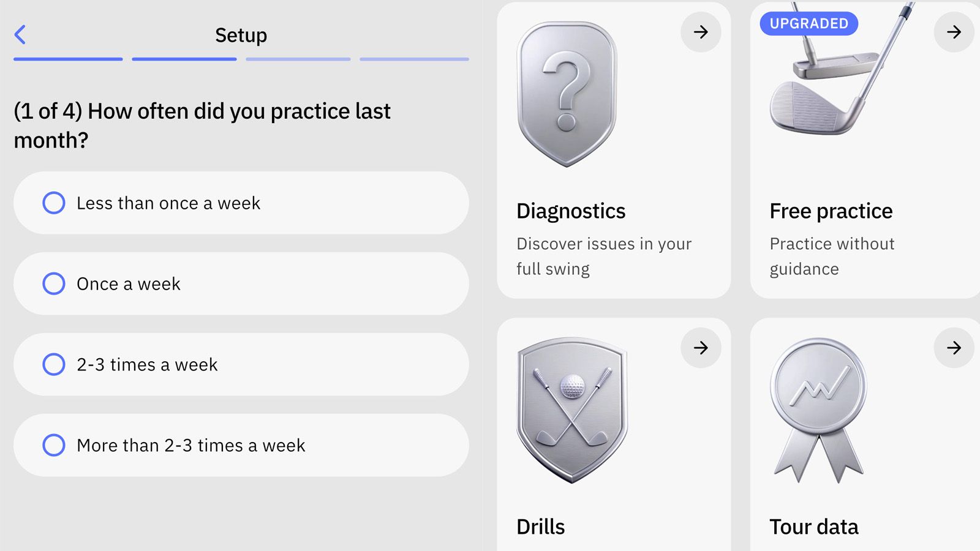The height and width of the screenshot is (551, 980).
Task: Select the 2-3 times a week radio
Action: coord(54,364)
